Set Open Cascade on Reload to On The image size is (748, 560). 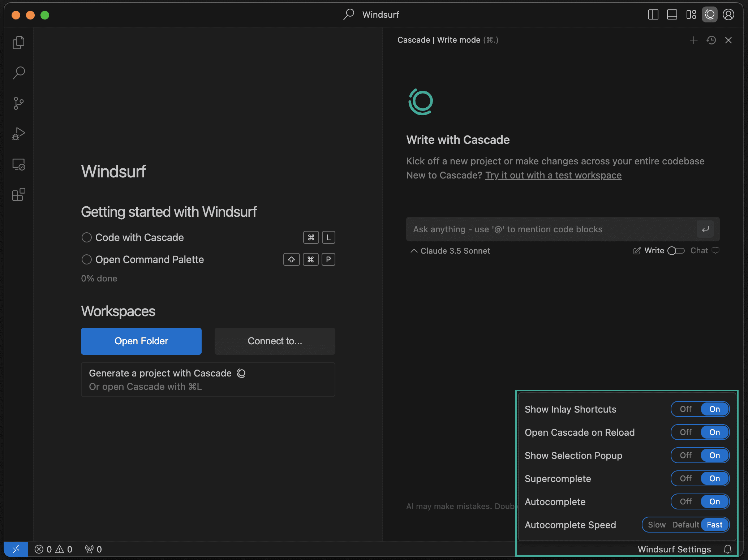tap(714, 432)
